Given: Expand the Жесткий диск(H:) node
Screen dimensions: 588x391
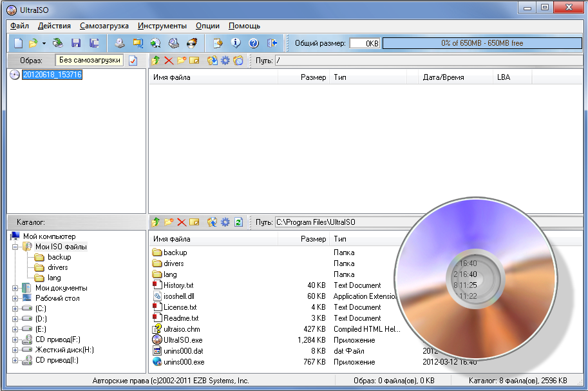Looking at the screenshot, I should pos(15,350).
